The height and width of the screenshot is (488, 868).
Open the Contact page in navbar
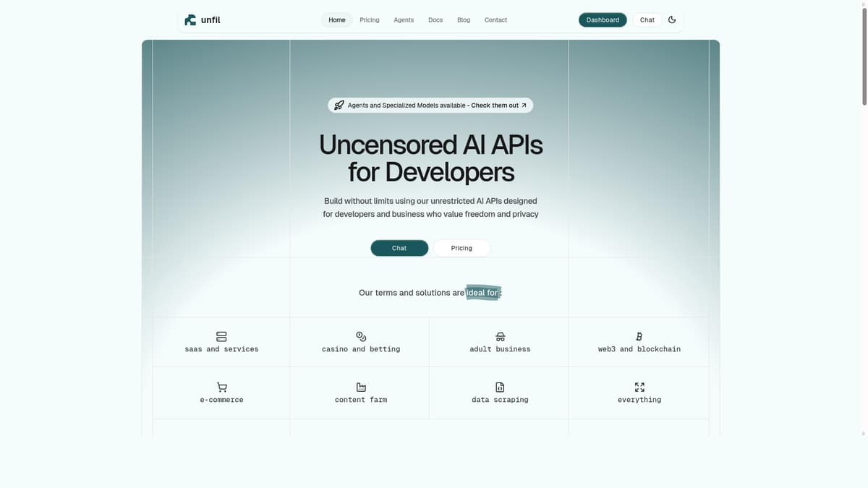click(x=495, y=20)
